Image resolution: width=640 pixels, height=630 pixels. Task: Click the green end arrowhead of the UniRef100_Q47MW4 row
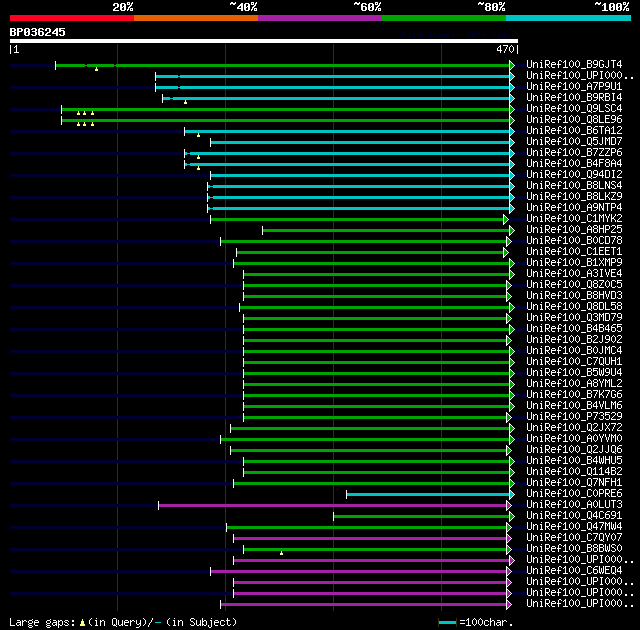(509, 527)
